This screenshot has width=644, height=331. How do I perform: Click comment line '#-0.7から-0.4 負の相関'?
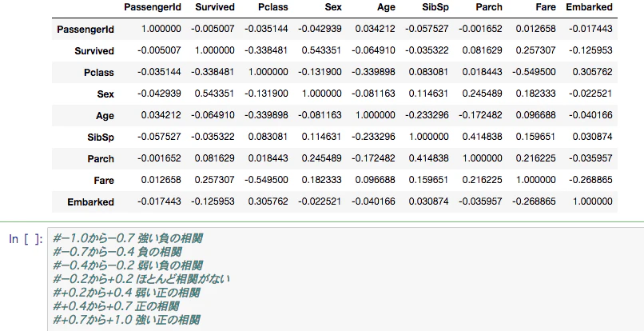coord(117,252)
